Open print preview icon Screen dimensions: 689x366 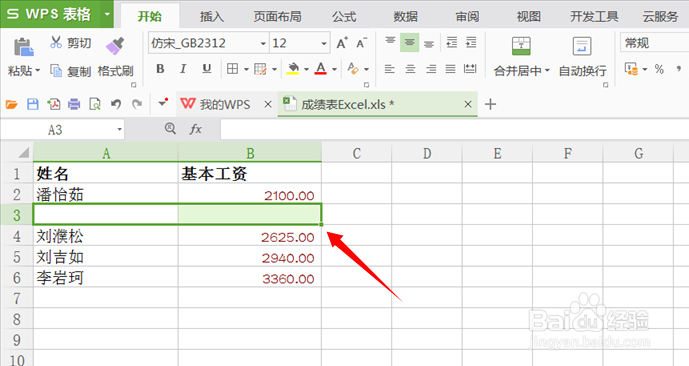click(x=94, y=104)
